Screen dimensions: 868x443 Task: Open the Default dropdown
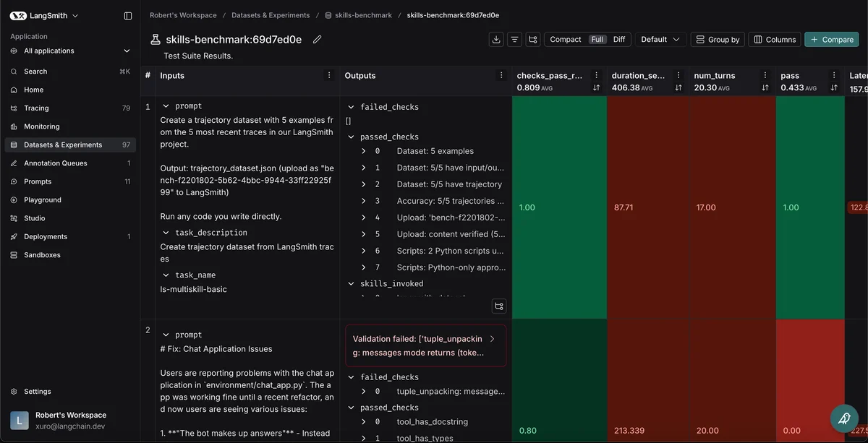[x=660, y=40]
